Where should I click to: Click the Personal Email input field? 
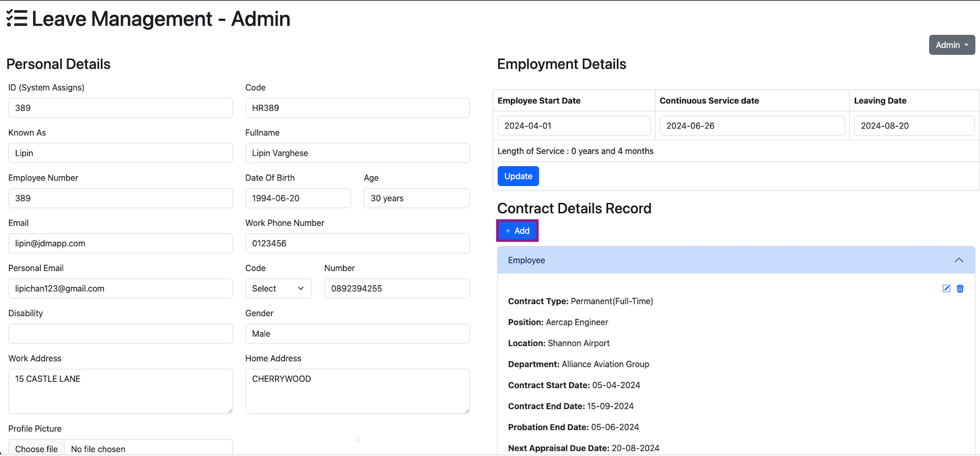coord(120,289)
